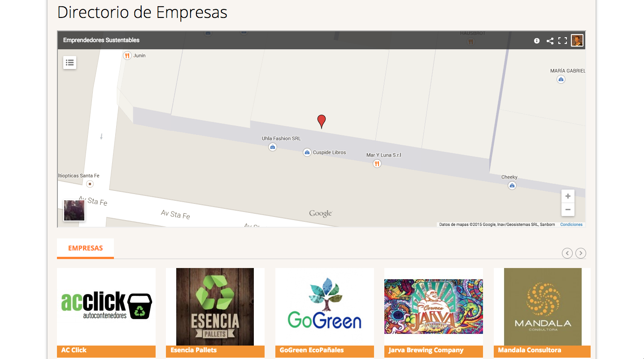
Task: Share the Emprendedores Sustentables map
Action: click(x=550, y=41)
